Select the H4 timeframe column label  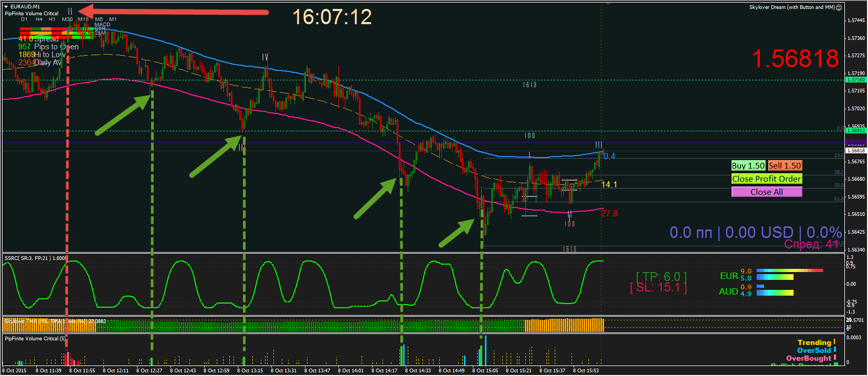pos(39,19)
